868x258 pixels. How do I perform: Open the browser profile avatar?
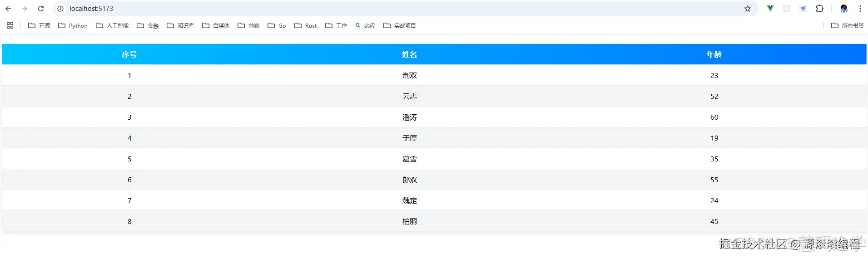[x=844, y=9]
